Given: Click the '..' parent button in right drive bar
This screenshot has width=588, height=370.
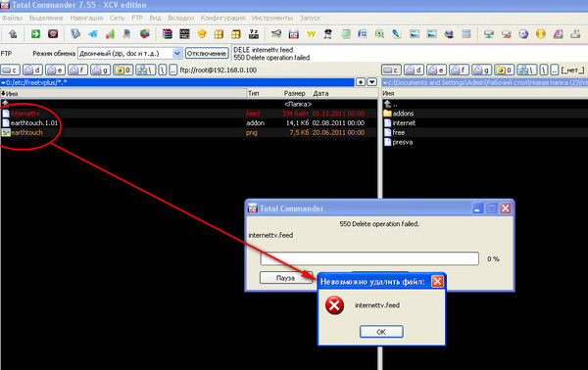Looking at the screenshot, I should click(x=555, y=70).
